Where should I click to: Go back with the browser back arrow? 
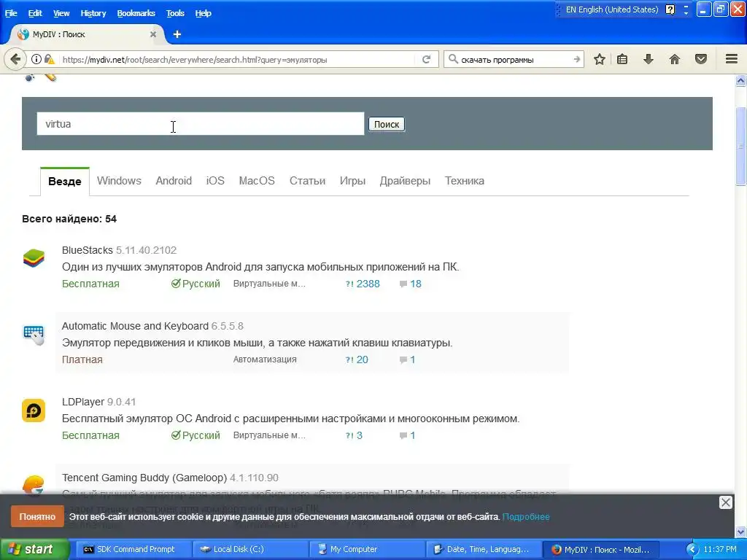(15, 60)
